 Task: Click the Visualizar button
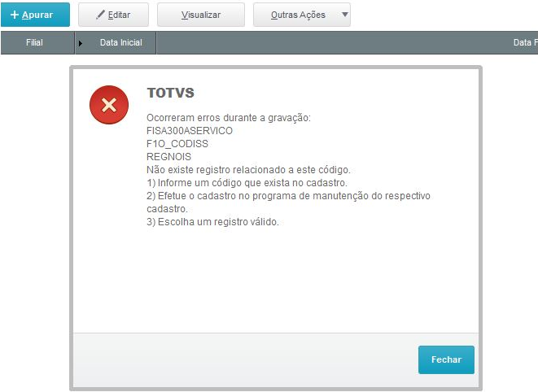click(x=201, y=15)
